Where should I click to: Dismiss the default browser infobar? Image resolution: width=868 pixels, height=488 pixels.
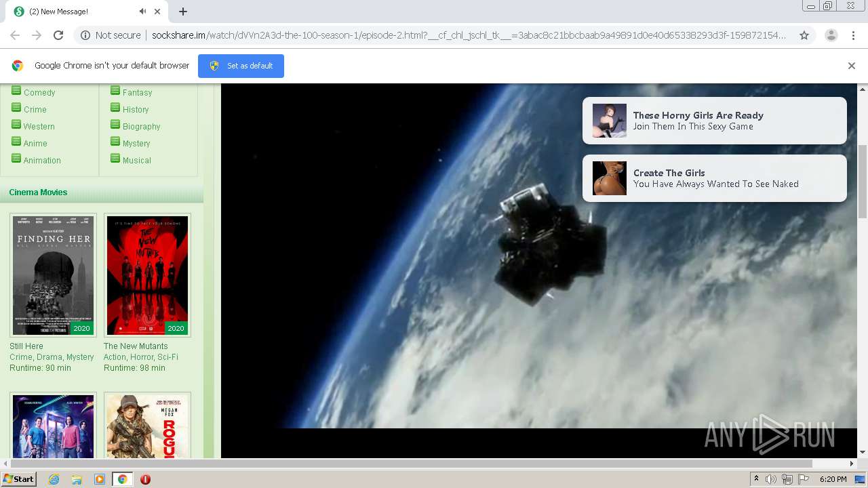pyautogui.click(x=852, y=66)
